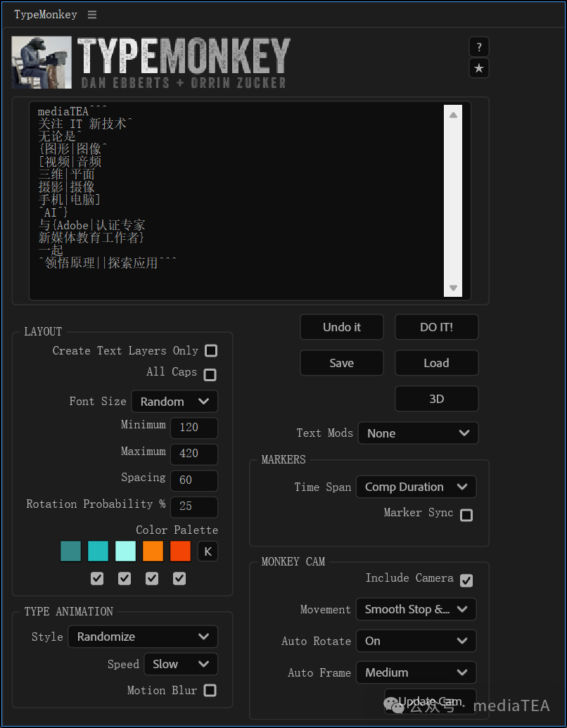
Task: Click the Undo it button
Action: [342, 327]
